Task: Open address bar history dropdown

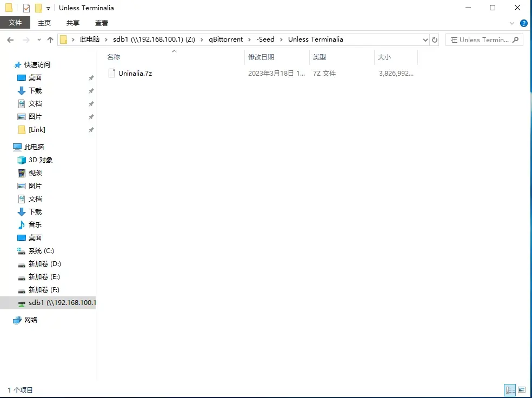Action: click(x=425, y=39)
